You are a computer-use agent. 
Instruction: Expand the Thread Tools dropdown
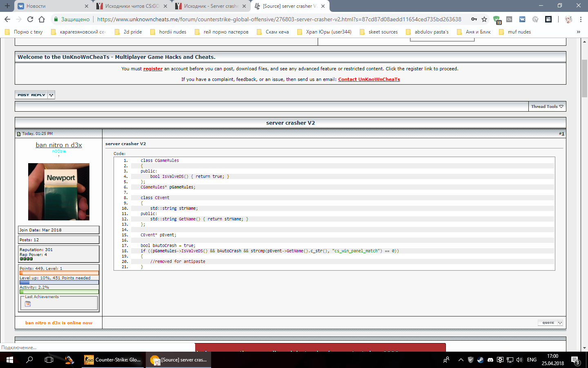point(547,106)
